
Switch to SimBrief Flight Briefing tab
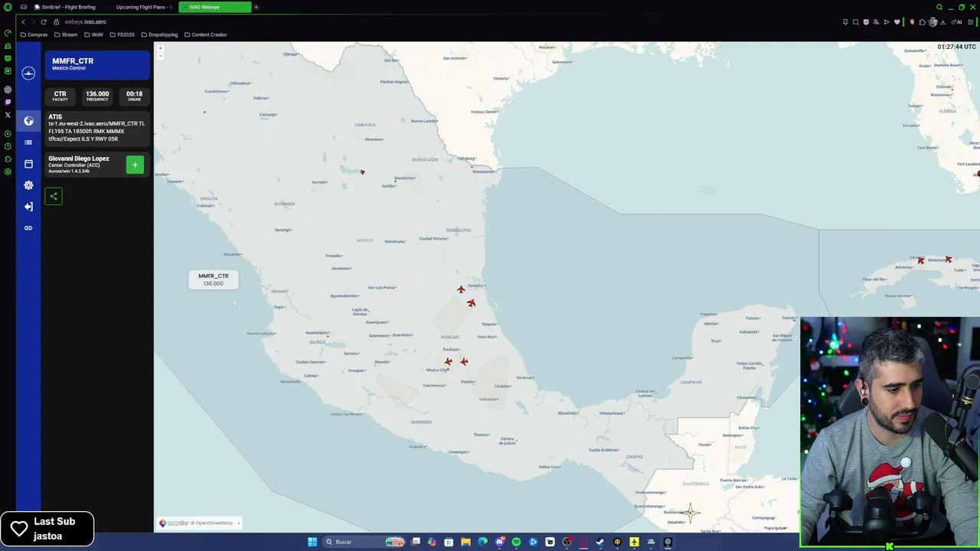click(x=65, y=7)
